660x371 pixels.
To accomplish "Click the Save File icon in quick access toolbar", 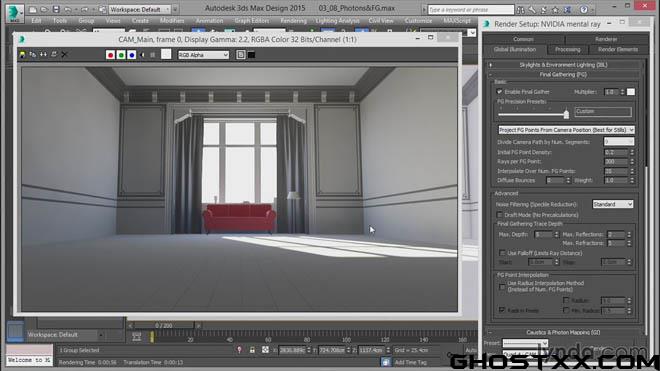I will [x=56, y=9].
